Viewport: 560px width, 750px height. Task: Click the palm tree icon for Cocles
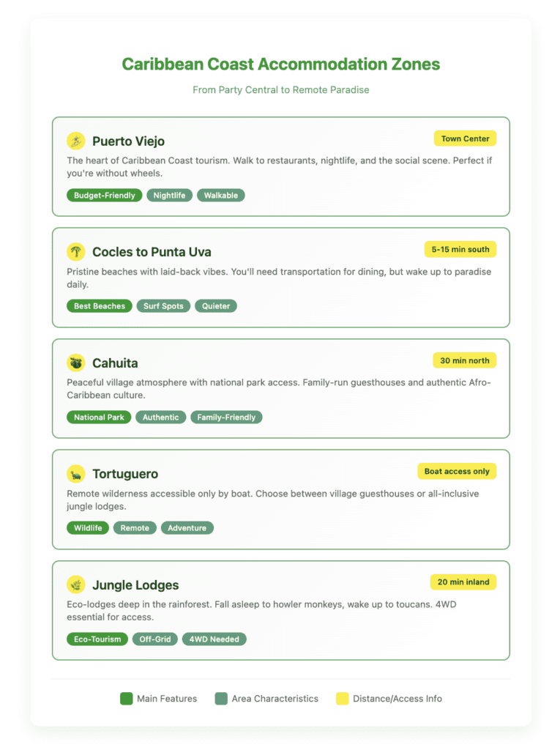pos(76,252)
